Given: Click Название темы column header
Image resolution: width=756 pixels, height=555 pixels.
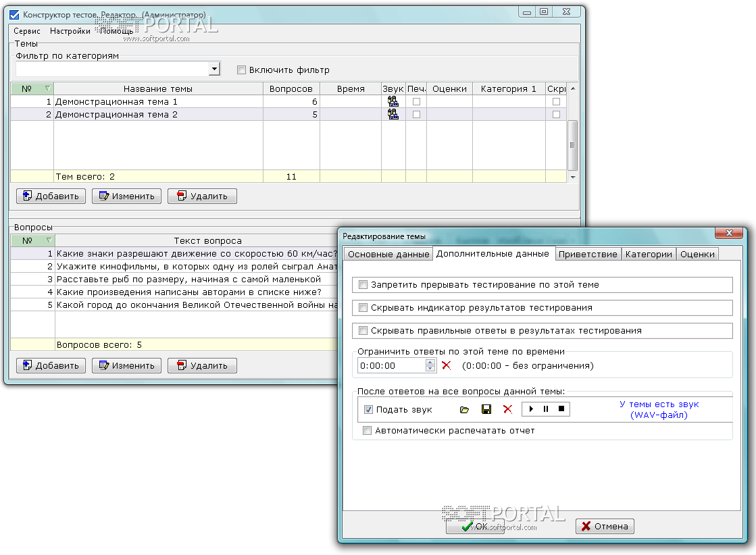Looking at the screenshot, I should click(158, 88).
